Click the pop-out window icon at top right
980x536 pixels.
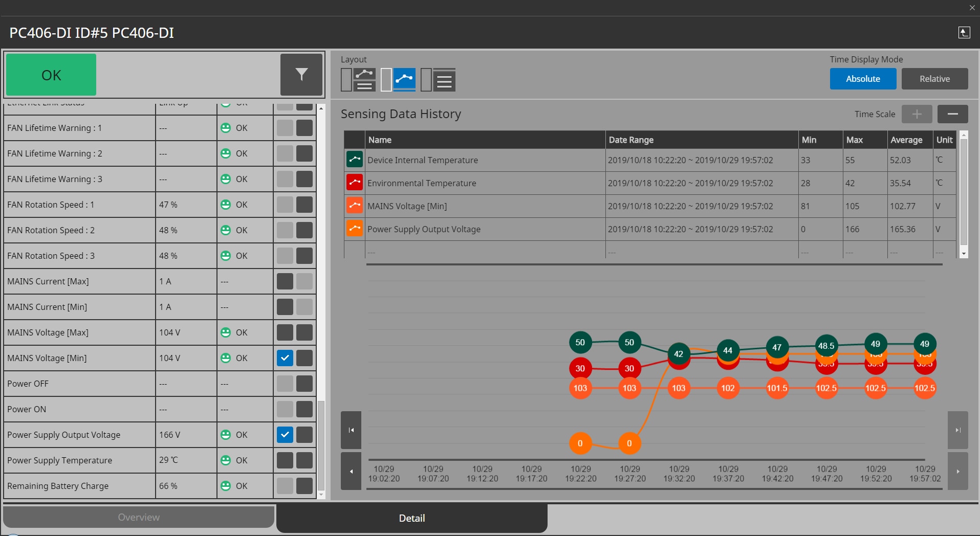tap(964, 33)
